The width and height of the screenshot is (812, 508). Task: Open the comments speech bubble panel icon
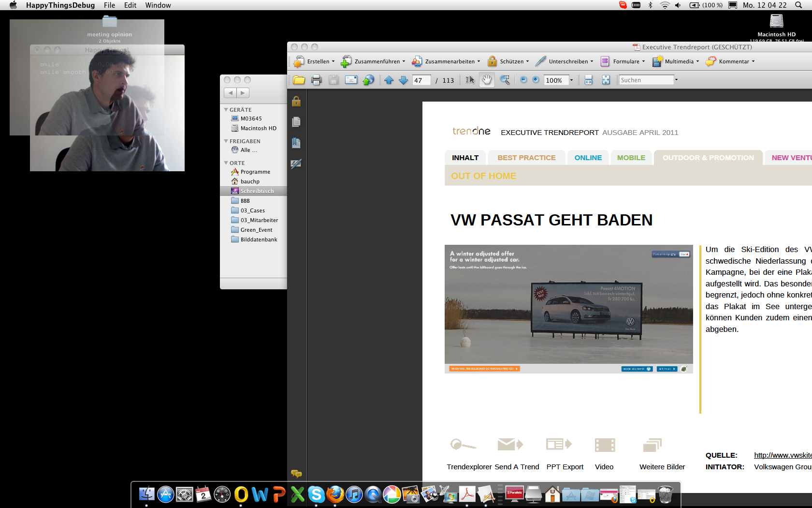(x=296, y=474)
